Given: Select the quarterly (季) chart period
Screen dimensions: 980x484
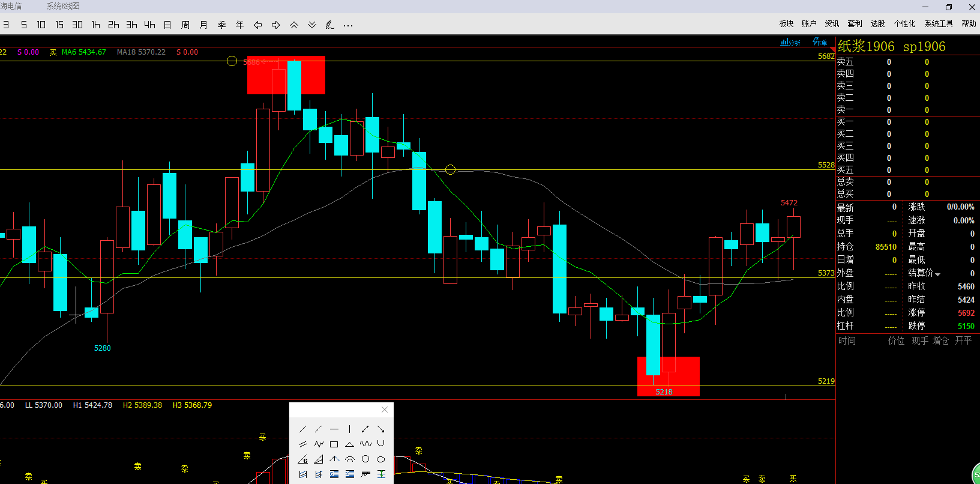Looking at the screenshot, I should click(x=221, y=25).
